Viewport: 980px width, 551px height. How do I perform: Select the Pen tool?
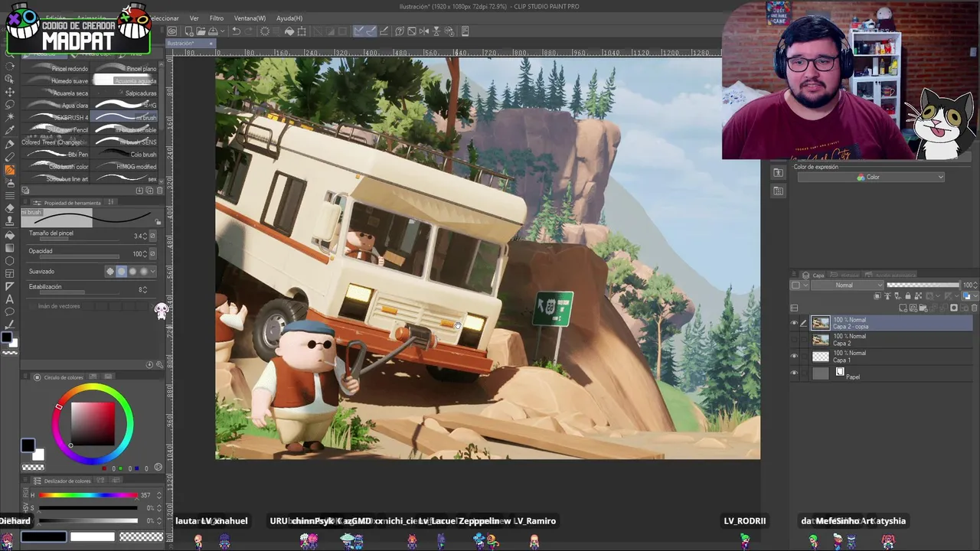(10, 144)
